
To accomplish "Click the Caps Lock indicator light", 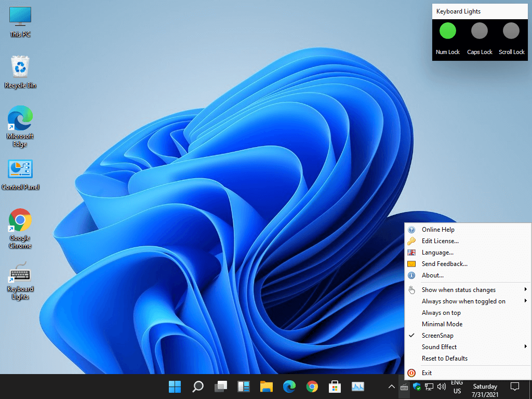I will 479,31.
